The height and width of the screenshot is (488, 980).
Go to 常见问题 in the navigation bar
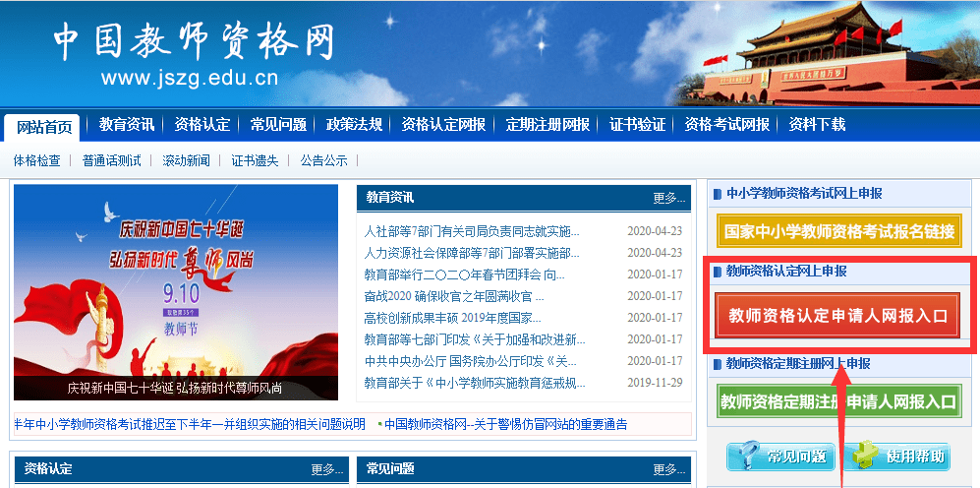pos(278,125)
